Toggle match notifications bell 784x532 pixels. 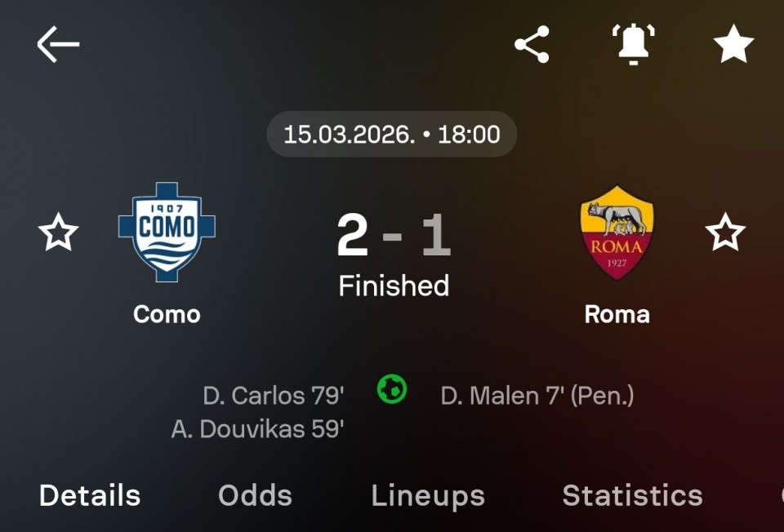tap(634, 44)
